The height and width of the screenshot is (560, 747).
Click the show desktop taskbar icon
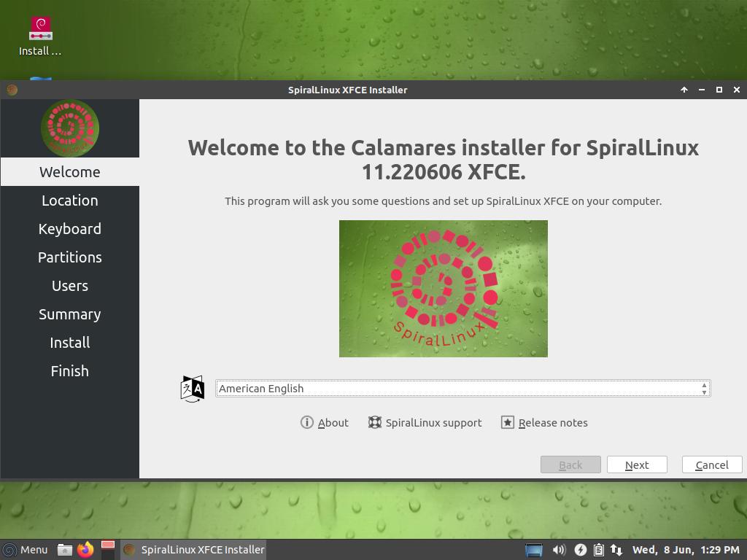click(x=108, y=550)
